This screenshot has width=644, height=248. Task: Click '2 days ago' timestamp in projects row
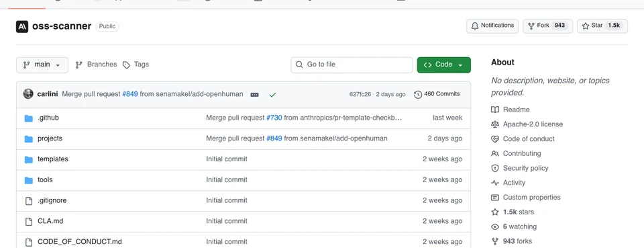click(445, 138)
